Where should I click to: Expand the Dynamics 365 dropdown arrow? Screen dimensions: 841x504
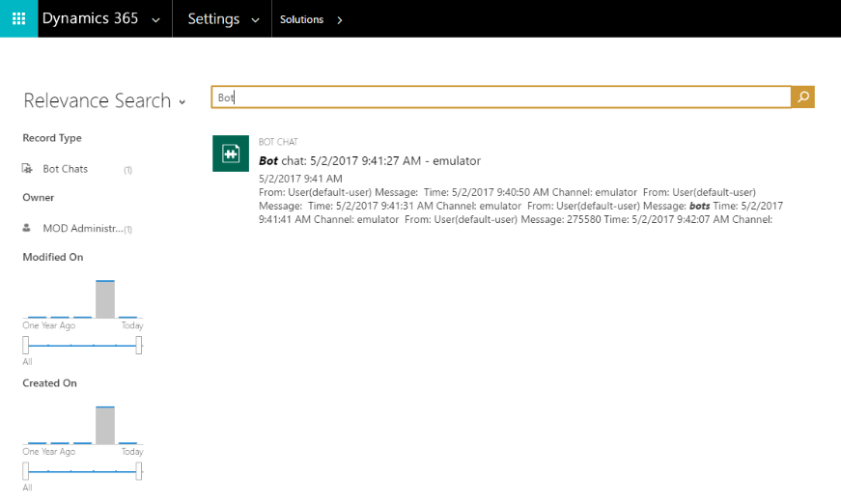point(156,20)
